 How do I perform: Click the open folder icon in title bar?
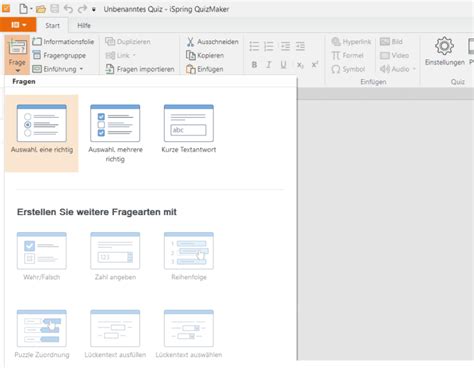pyautogui.click(x=41, y=9)
